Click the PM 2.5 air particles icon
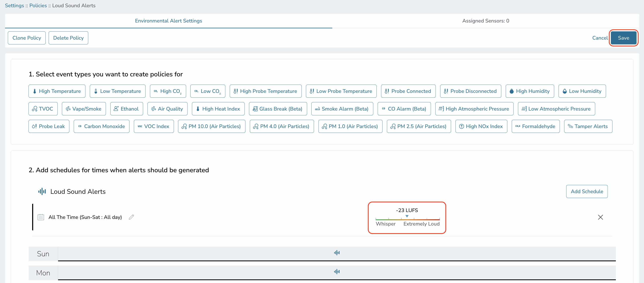 pyautogui.click(x=393, y=126)
